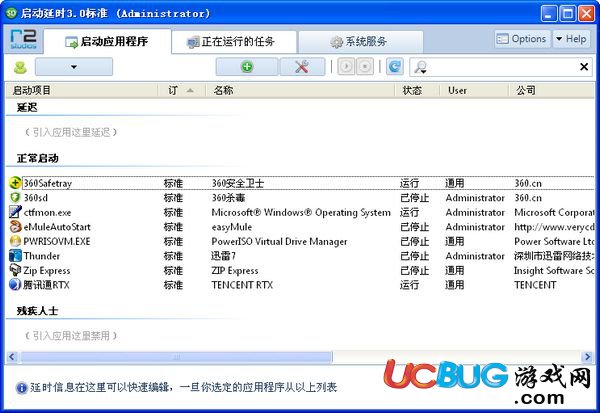The height and width of the screenshot is (413, 600).
Task: Sort by 启动项目 column header
Action: (x=82, y=90)
